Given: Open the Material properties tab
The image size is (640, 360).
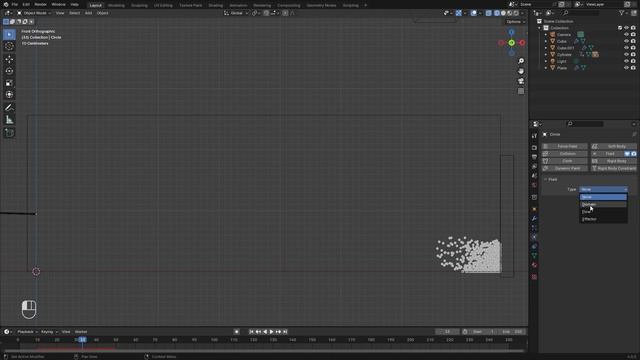Looking at the screenshot, I should pos(534,265).
